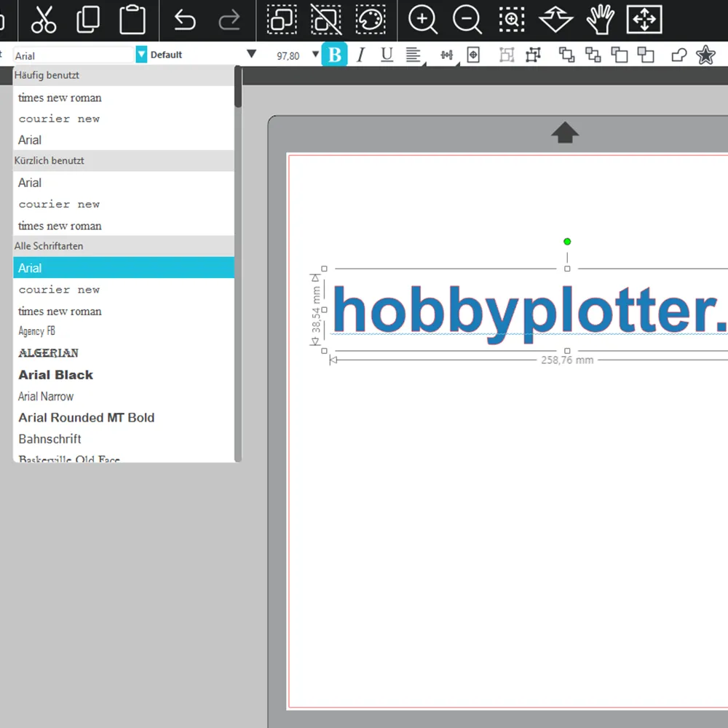Screen dimensions: 728x728
Task: Click the clipboard Paste icon
Action: point(132,20)
